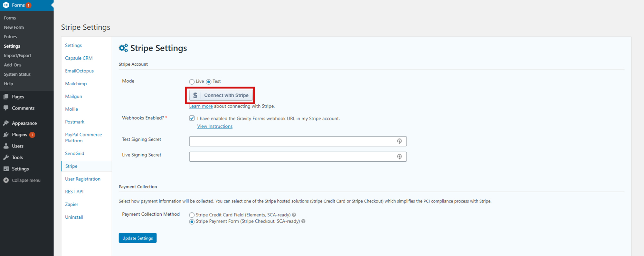Click the Tools wrench icon
The image size is (644, 256).
(x=6, y=157)
